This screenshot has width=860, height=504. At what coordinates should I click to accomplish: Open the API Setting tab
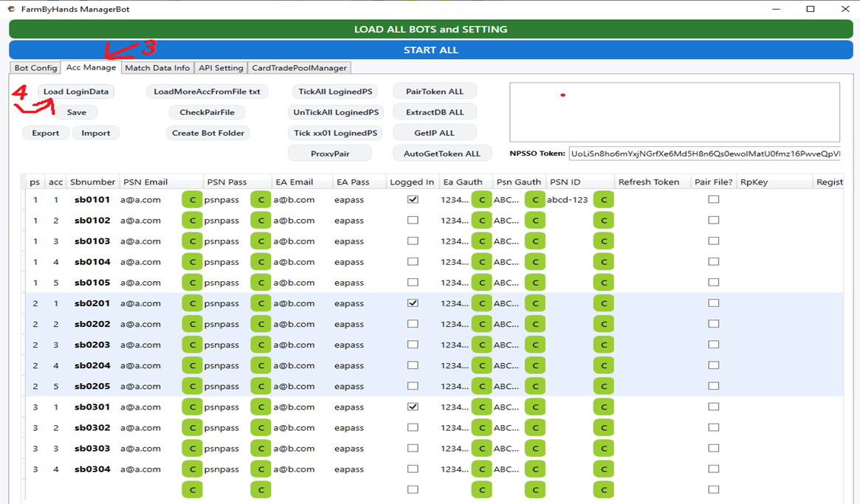221,68
